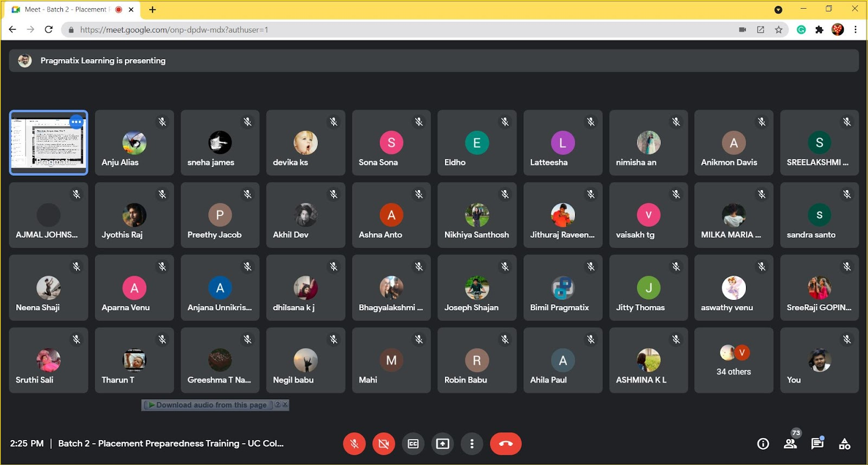Click vaisakh tg pink V avatar
Screen dimensions: 868x465
(x=648, y=215)
